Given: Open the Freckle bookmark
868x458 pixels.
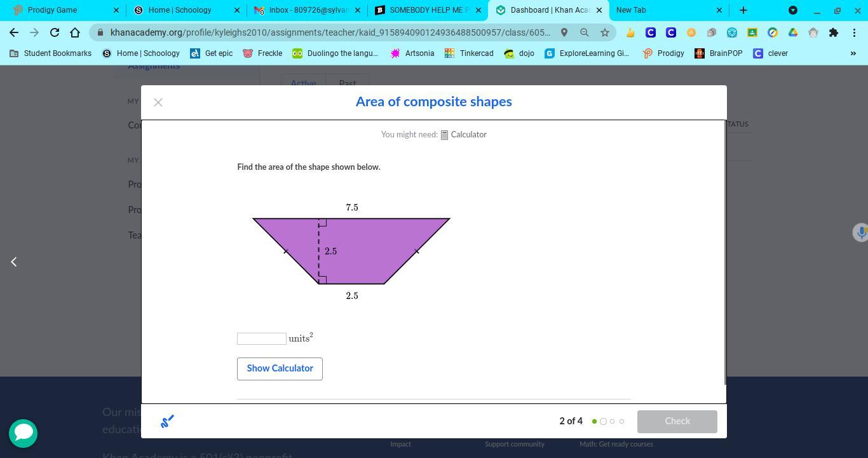Looking at the screenshot, I should [262, 53].
